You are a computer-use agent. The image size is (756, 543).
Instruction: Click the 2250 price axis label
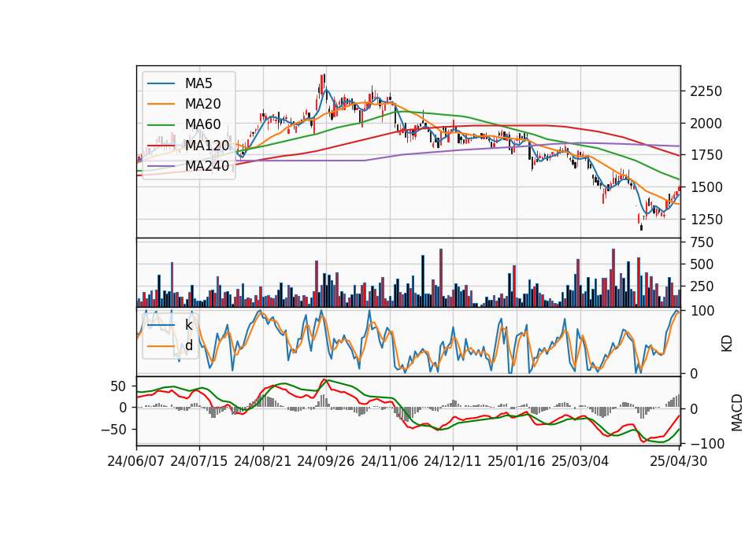pos(706,91)
